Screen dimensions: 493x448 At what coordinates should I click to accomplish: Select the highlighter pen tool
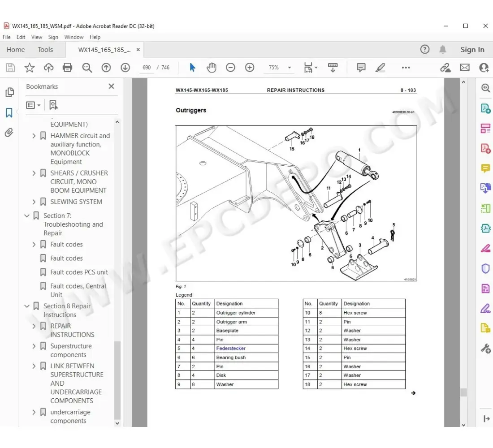pyautogui.click(x=381, y=68)
